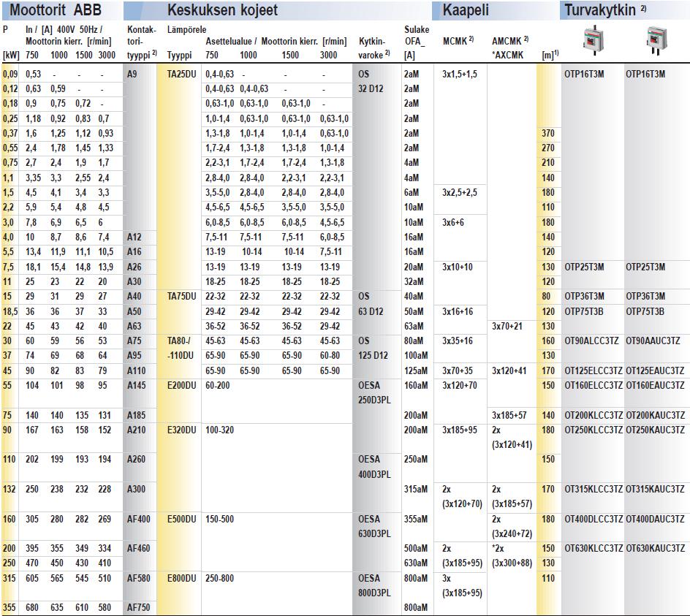Click the 'Asettelualue' header label
The width and height of the screenshot is (690, 616).
(x=229, y=42)
